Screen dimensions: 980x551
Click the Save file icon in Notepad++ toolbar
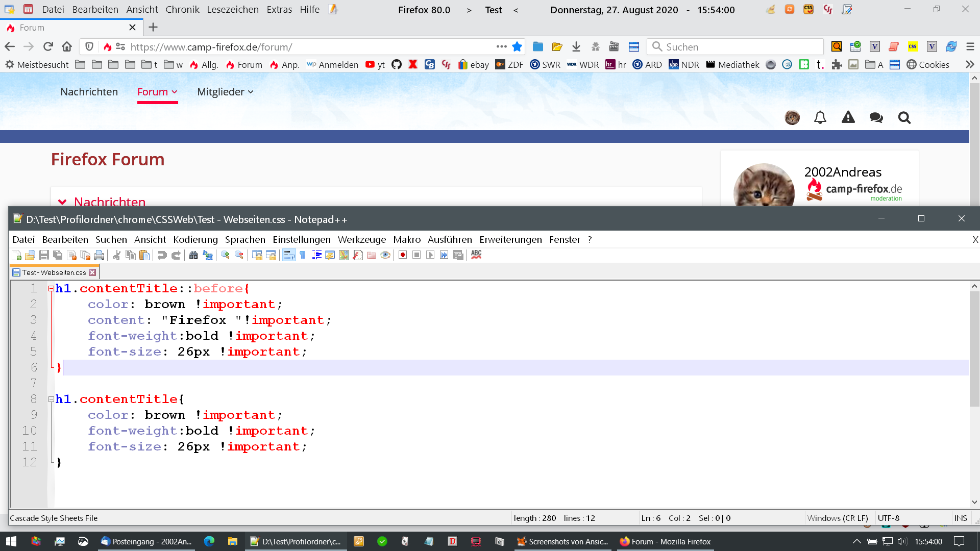(x=44, y=255)
